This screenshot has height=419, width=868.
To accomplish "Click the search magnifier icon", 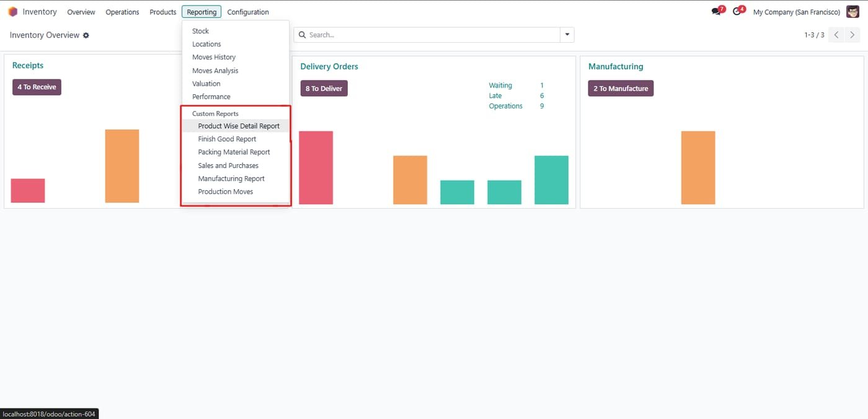I will pyautogui.click(x=303, y=35).
